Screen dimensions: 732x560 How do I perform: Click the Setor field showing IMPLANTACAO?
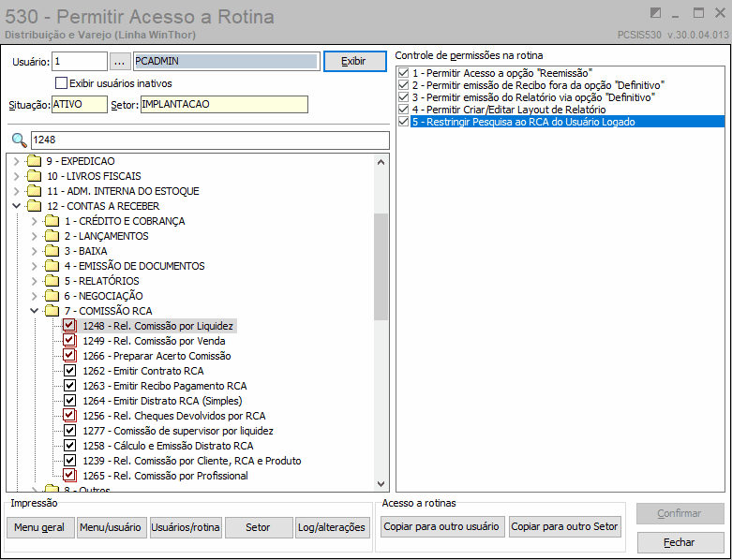pos(224,105)
